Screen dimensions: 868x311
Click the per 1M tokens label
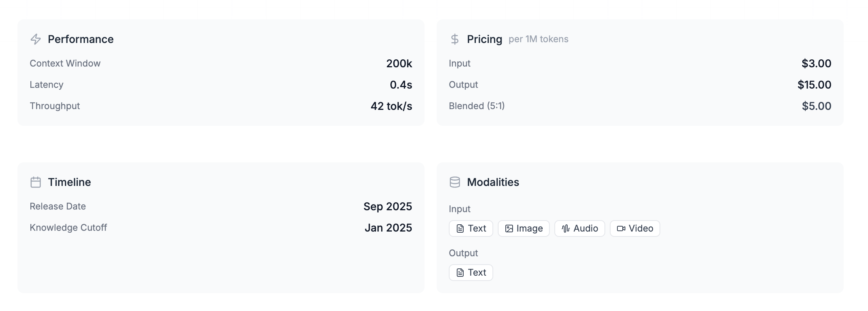pyautogui.click(x=538, y=39)
